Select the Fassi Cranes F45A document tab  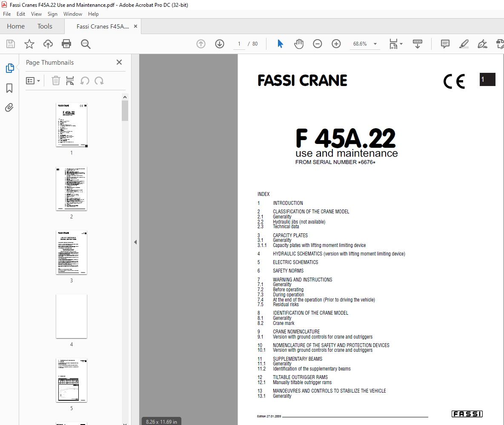[103, 26]
